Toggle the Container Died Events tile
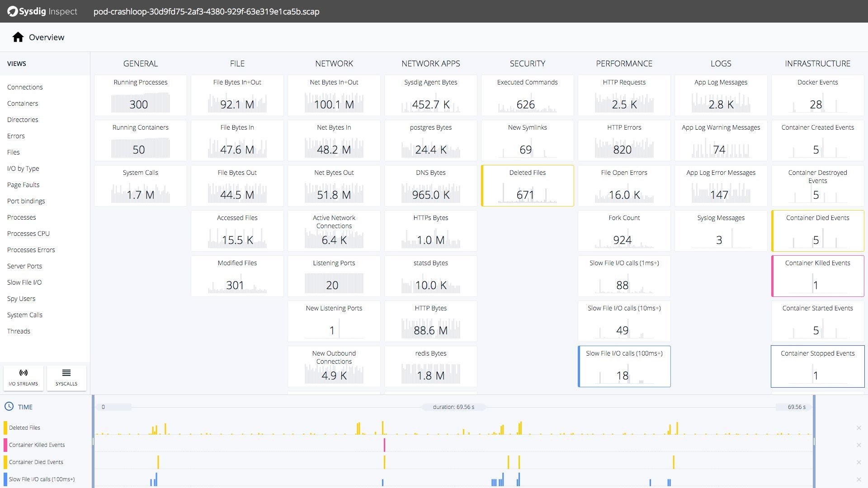Viewport: 868px width, 488px height. point(817,231)
